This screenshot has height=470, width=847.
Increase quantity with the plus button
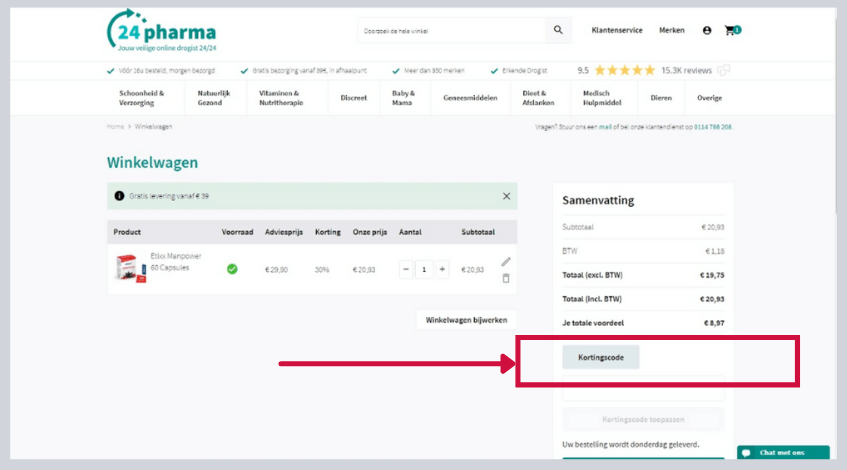pyautogui.click(x=442, y=269)
